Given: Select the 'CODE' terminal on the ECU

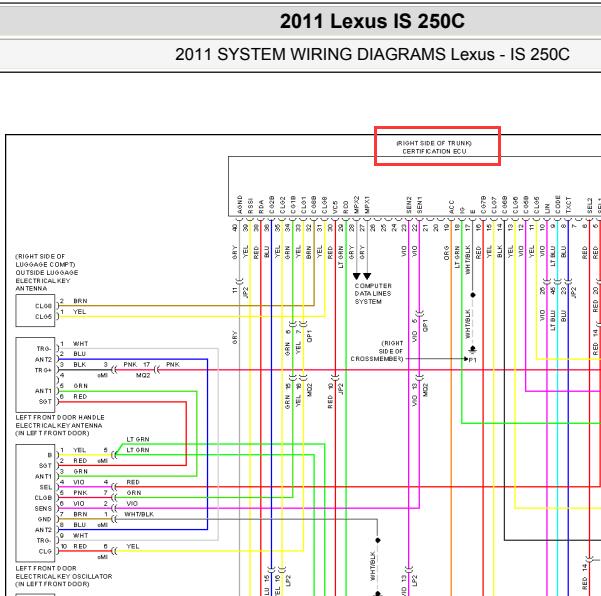Looking at the screenshot, I should (x=558, y=205).
